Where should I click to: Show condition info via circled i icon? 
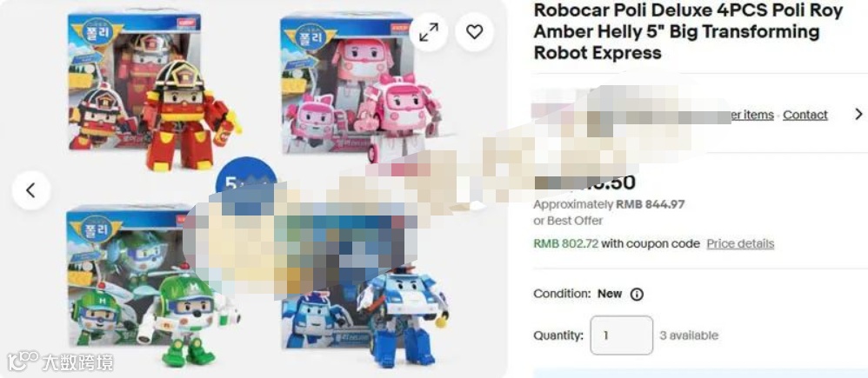638,294
